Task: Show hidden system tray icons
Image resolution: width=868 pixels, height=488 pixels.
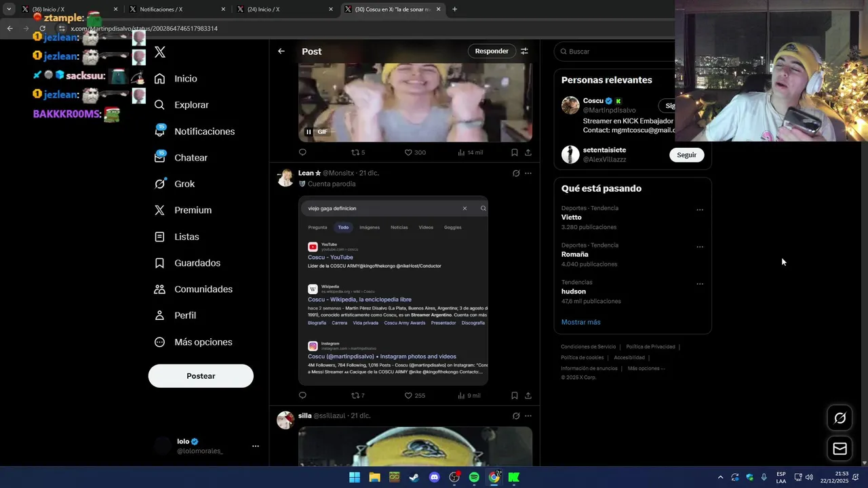Action: coord(720,478)
